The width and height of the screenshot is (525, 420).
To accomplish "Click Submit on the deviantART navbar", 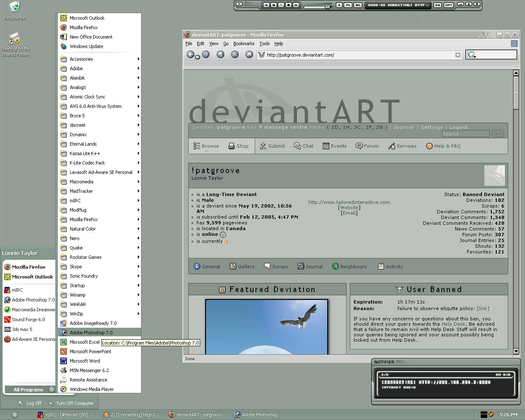I will coord(272,146).
